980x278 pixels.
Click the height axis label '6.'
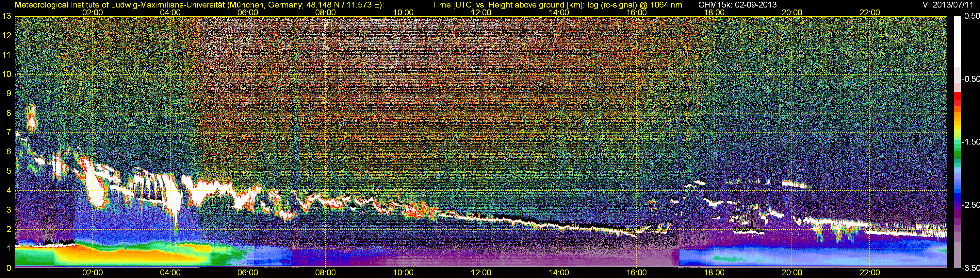(9, 152)
